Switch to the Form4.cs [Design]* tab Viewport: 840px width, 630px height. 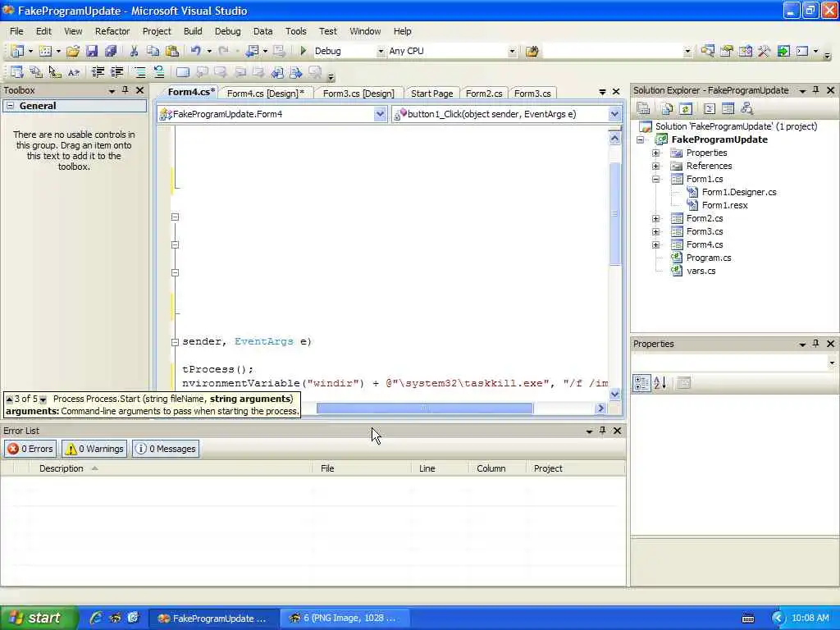tap(265, 94)
